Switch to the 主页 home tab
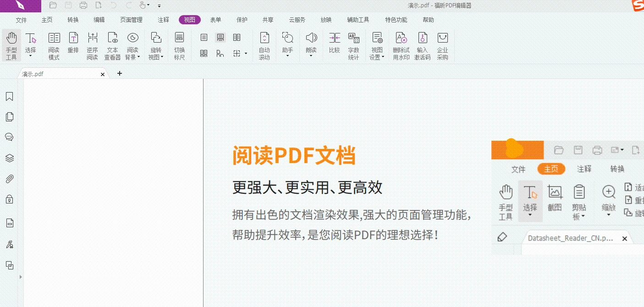 pos(47,20)
